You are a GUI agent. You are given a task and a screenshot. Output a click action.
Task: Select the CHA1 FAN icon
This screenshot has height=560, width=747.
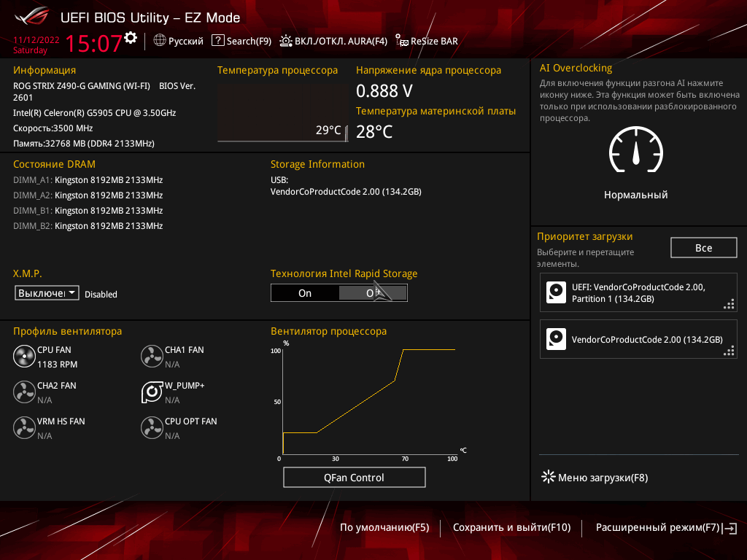tap(152, 357)
